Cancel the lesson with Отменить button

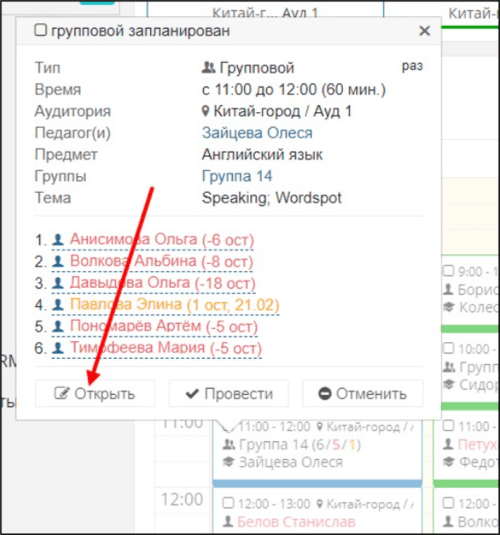pos(362,393)
